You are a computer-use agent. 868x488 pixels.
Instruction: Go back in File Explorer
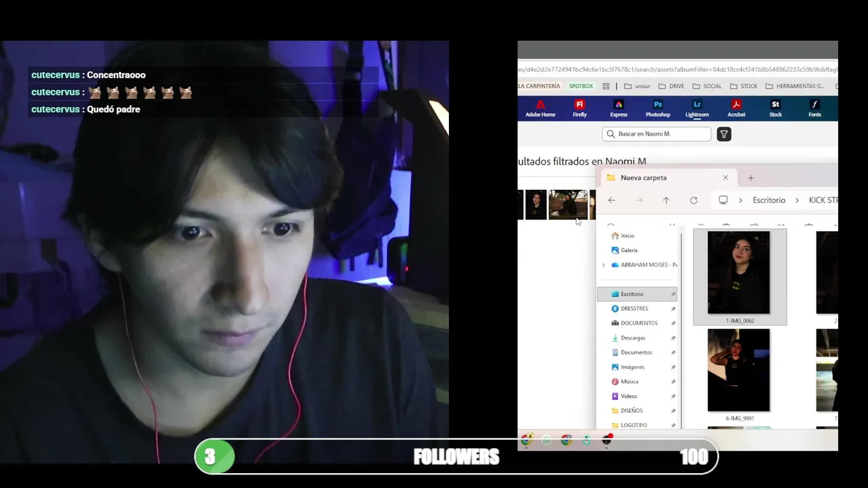tap(612, 200)
